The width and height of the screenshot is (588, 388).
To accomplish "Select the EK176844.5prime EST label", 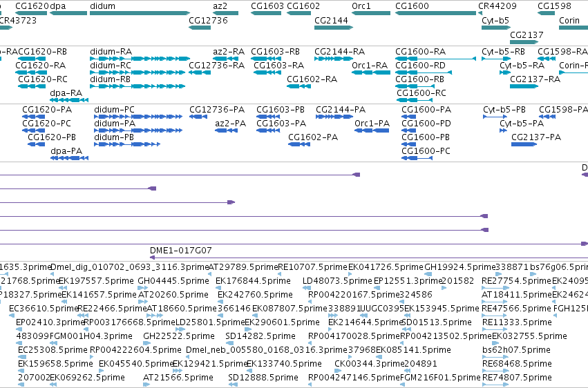I will click(253, 281).
